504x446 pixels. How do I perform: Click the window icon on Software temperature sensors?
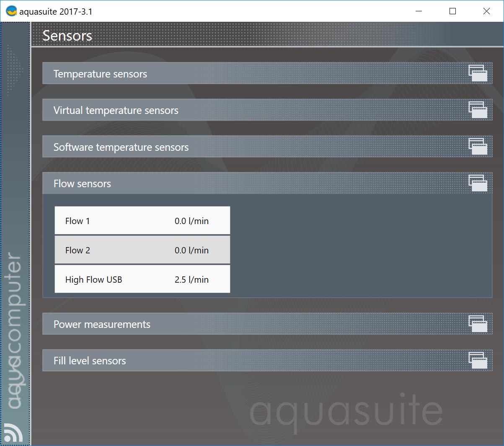coord(478,147)
